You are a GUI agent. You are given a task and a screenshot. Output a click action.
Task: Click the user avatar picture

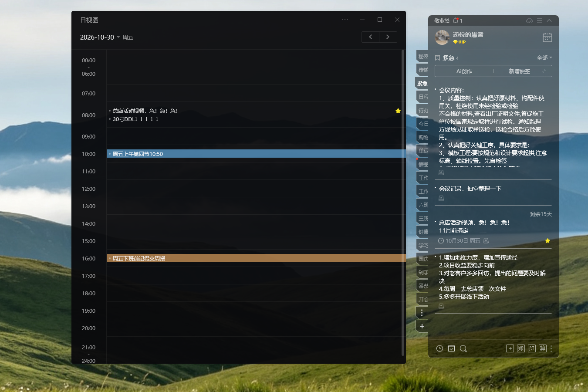(442, 37)
